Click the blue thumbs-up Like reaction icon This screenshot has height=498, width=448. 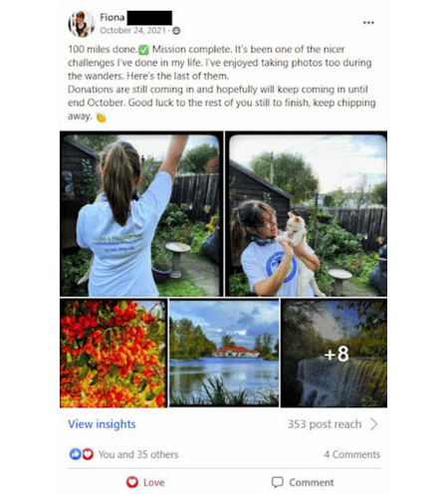coord(75,454)
